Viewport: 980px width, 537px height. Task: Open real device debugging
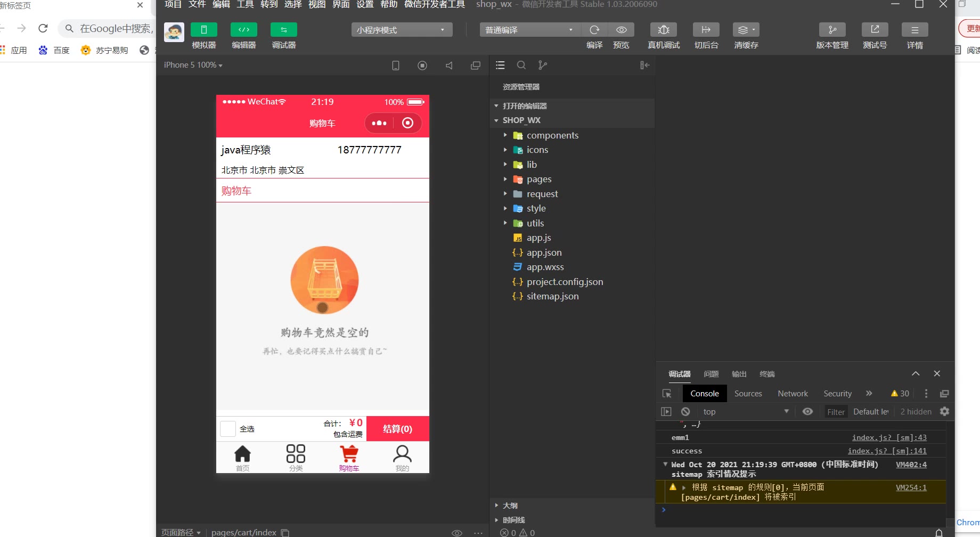(x=663, y=30)
